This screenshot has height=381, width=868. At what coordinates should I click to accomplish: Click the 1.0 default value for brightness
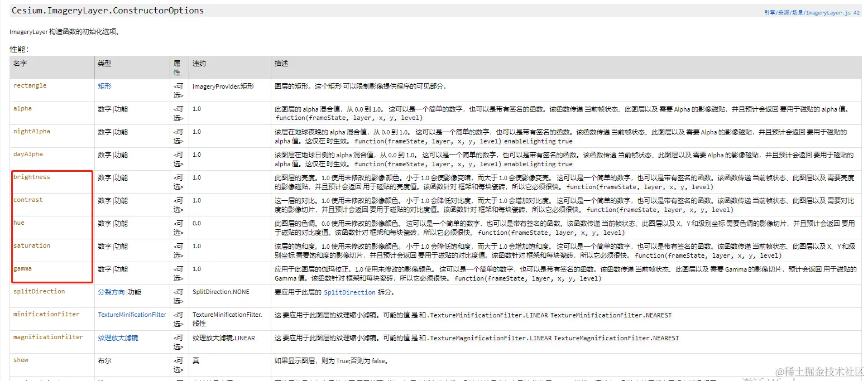197,178
